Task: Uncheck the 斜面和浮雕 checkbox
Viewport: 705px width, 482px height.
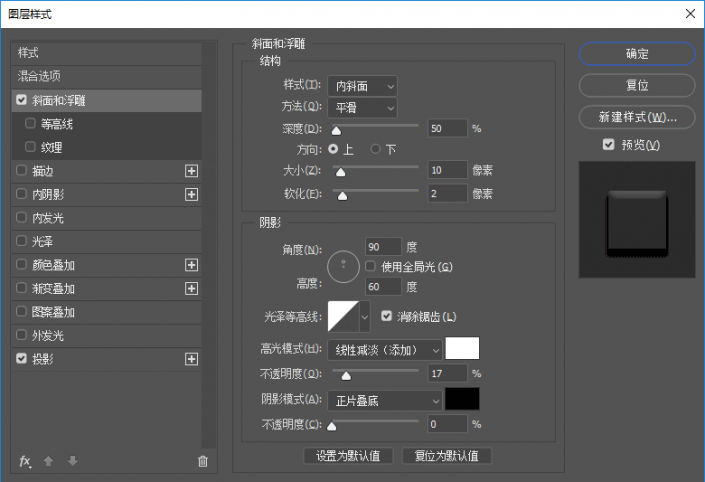Action: pos(21,100)
